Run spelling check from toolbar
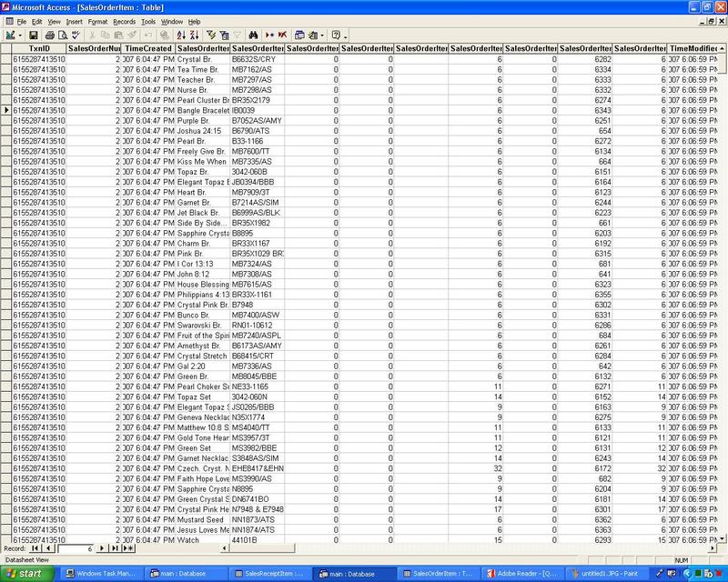This screenshot has width=728, height=582. tap(75, 35)
